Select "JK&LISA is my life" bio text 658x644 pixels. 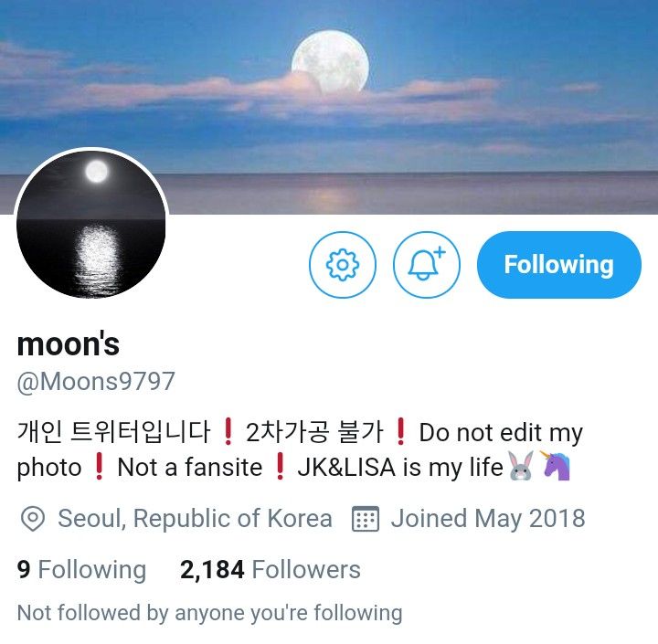tap(400, 467)
